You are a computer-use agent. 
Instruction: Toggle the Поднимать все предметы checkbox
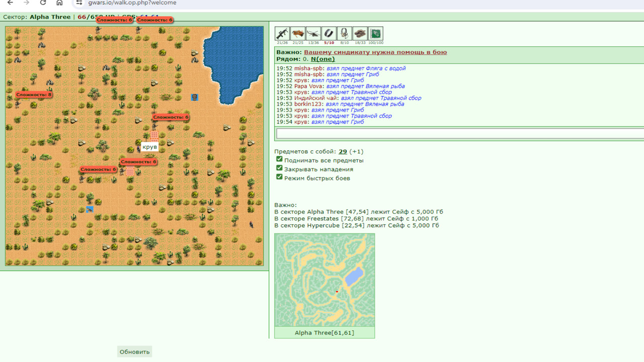[279, 159]
